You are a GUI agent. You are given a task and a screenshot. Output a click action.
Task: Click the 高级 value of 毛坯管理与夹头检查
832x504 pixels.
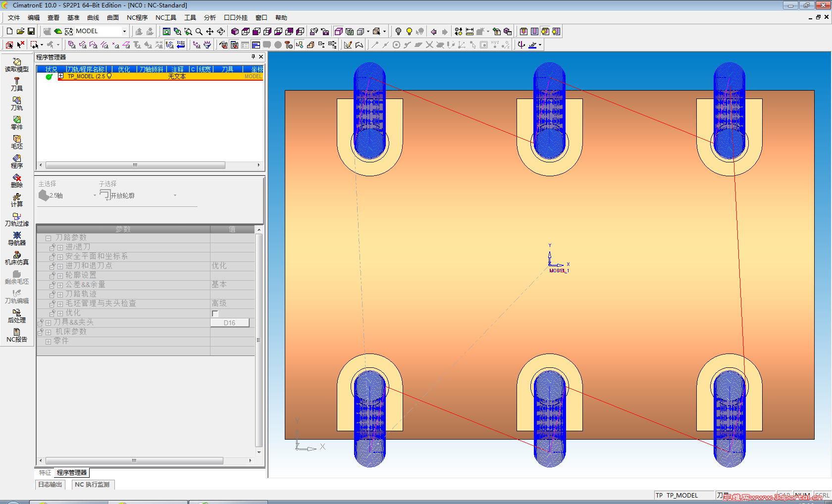click(219, 303)
